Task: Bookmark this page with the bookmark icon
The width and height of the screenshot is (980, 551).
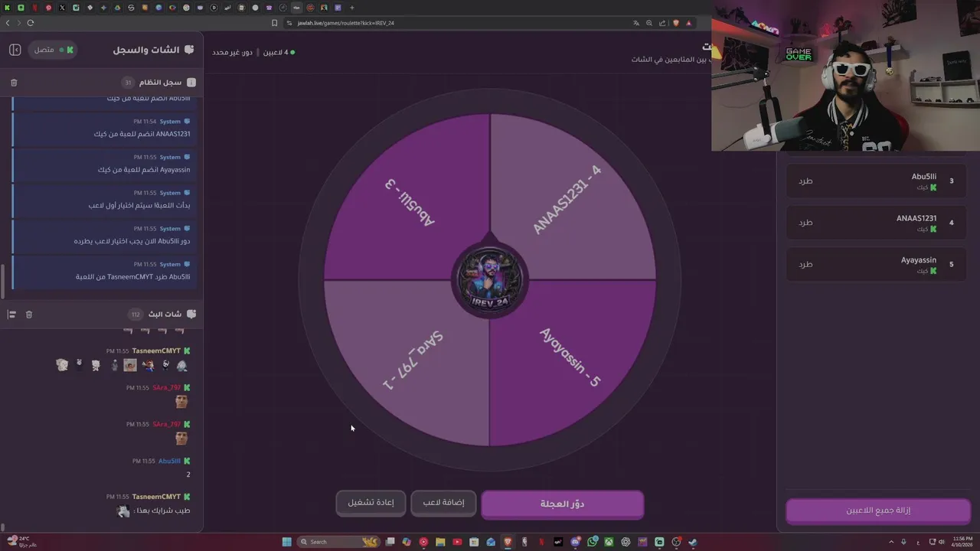Action: [274, 23]
